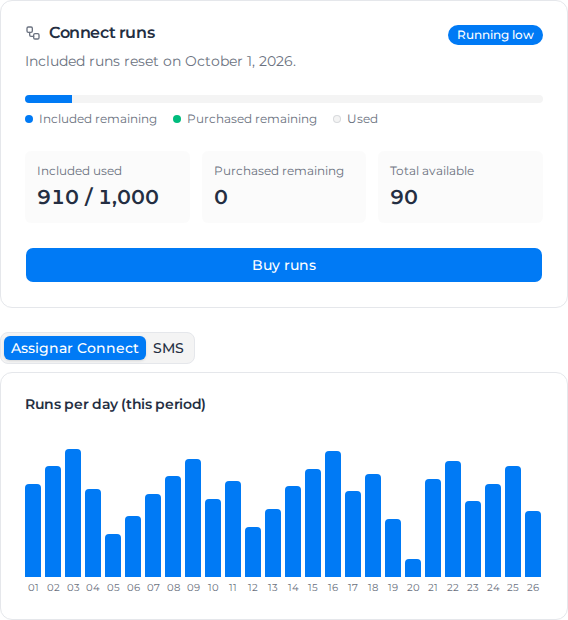Click the chart bar for day 03
The height and width of the screenshot is (620, 568).
pos(73,513)
